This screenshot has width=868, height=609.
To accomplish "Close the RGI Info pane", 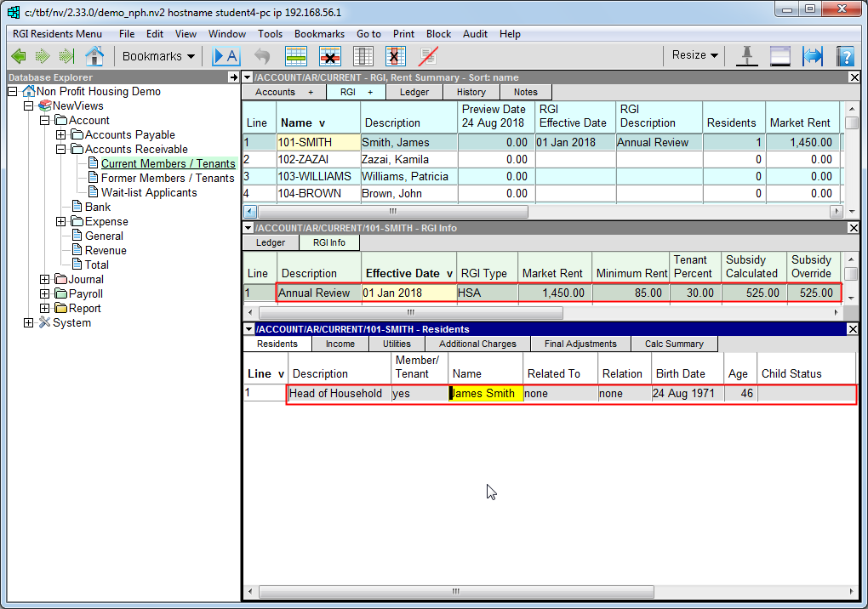I will coord(854,228).
